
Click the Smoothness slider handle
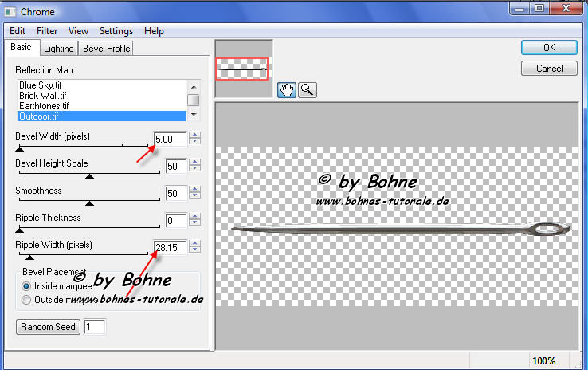click(x=89, y=203)
